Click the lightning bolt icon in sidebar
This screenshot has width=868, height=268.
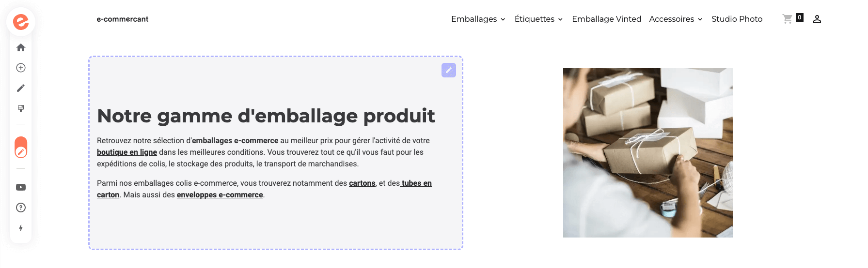click(21, 228)
